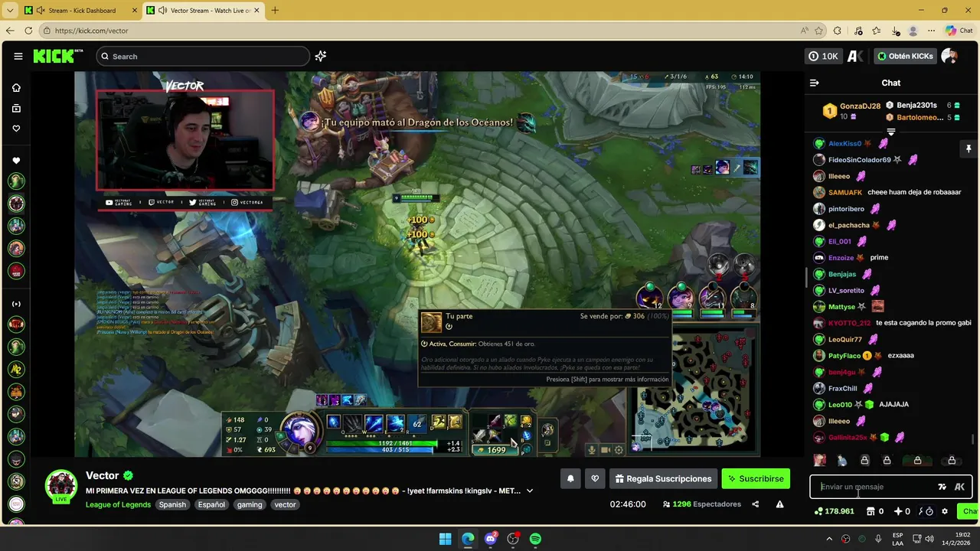Image resolution: width=980 pixels, height=551 pixels.
Task: Click the 178.961 channel points balance
Action: pos(835,511)
